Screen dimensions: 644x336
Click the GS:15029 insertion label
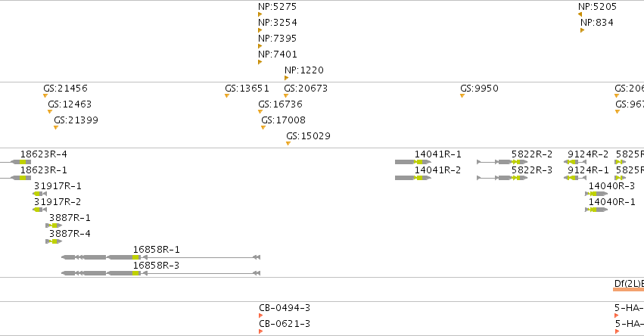click(308, 136)
